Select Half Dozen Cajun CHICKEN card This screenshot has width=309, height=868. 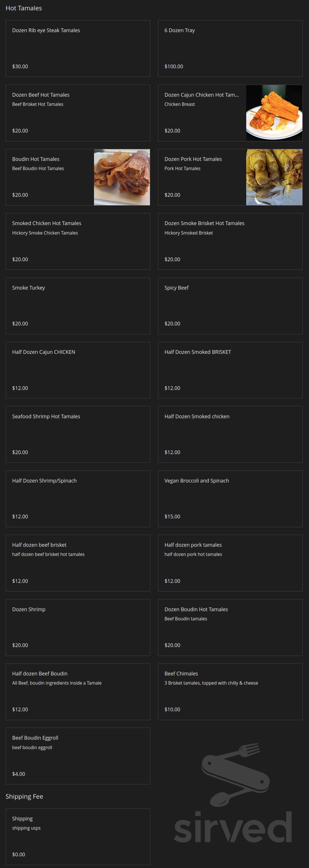point(78,370)
